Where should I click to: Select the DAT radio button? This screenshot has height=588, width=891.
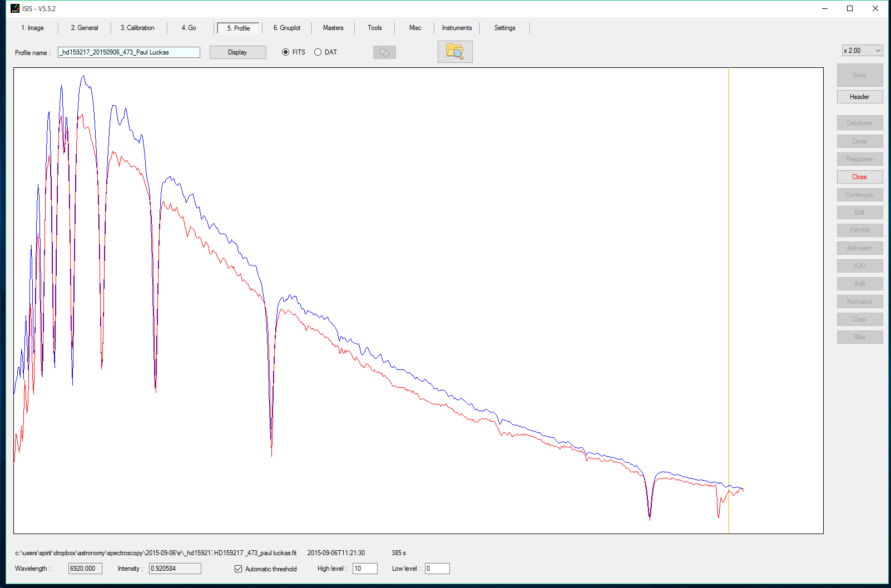coord(318,52)
